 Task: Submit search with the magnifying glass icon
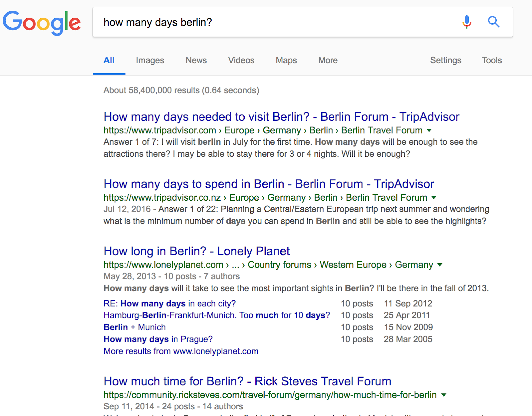tap(494, 22)
